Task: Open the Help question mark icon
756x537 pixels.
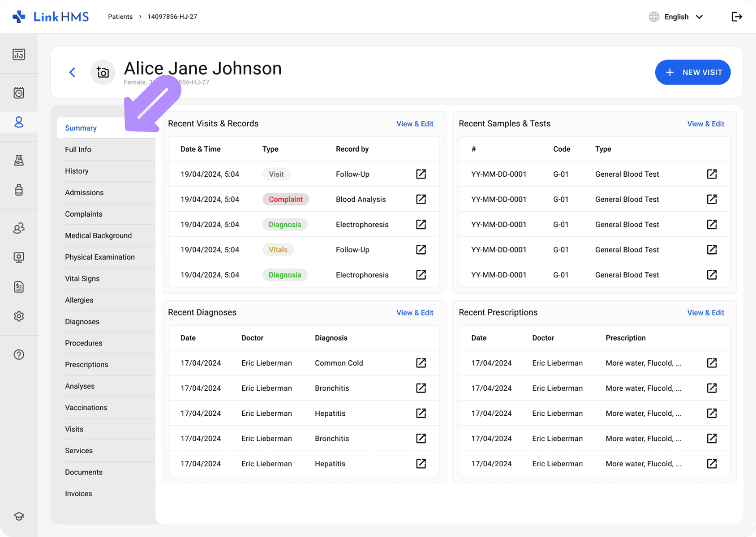Action: pyautogui.click(x=19, y=354)
